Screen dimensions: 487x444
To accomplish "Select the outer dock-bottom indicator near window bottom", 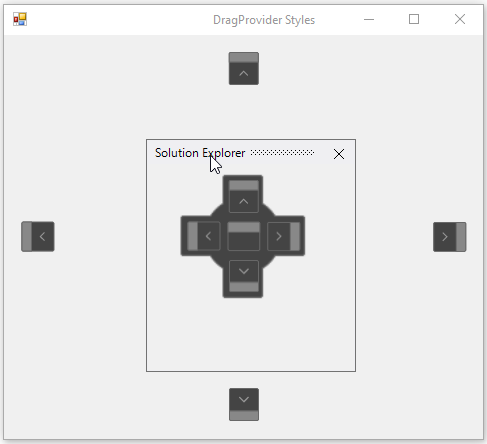I will [244, 404].
